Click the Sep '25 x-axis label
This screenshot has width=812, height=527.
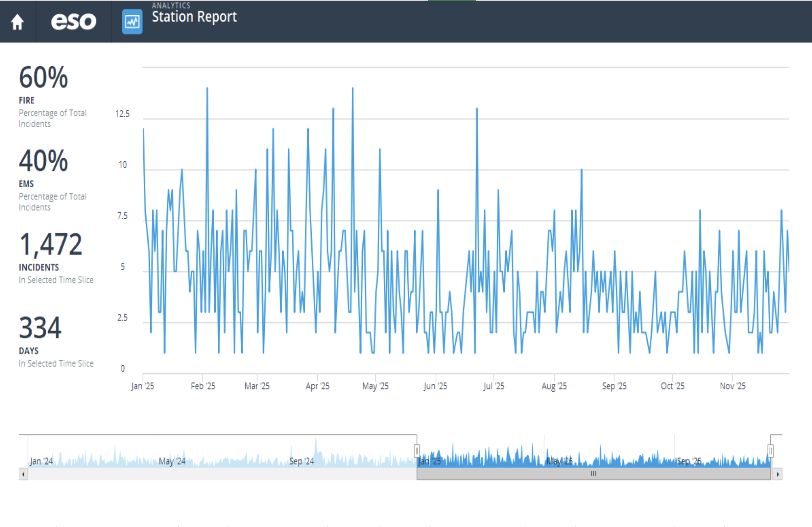614,386
